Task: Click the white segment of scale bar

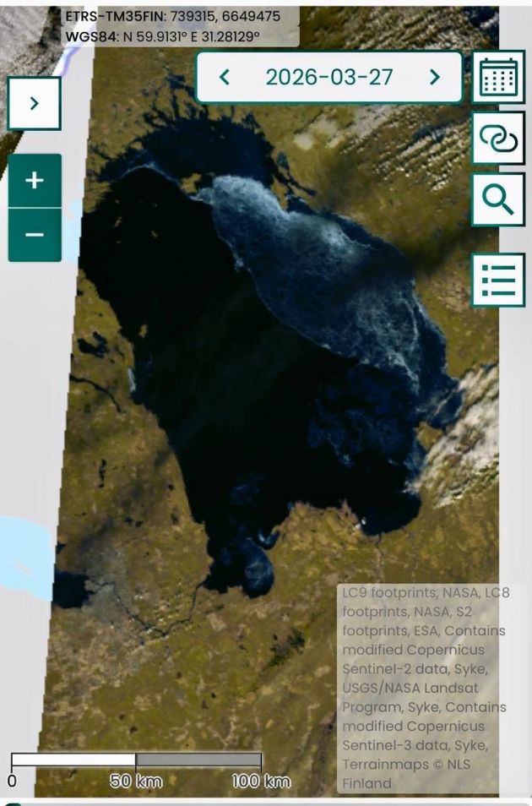Action: pyautogui.click(x=73, y=760)
